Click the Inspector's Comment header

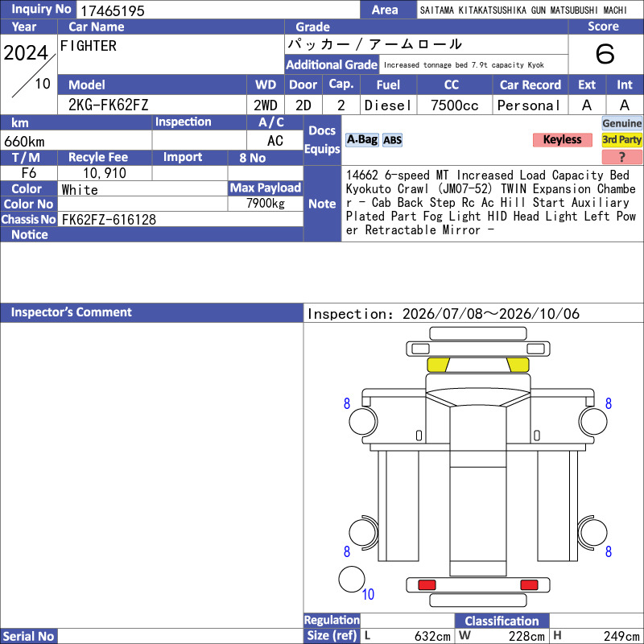coord(151,312)
